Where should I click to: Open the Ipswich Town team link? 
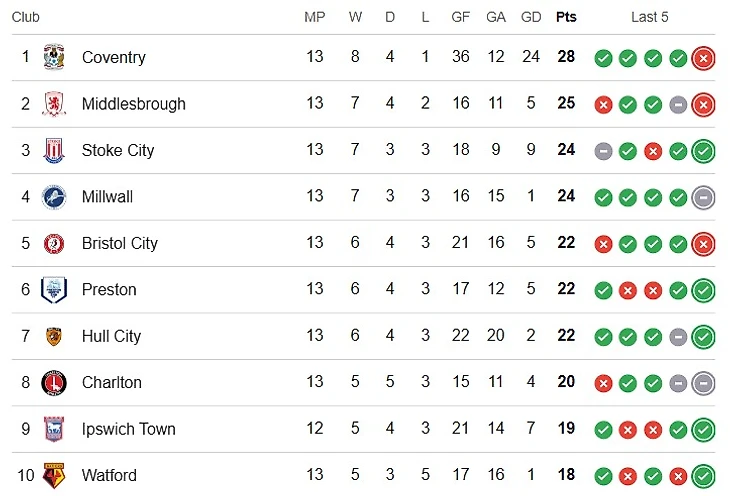click(128, 429)
